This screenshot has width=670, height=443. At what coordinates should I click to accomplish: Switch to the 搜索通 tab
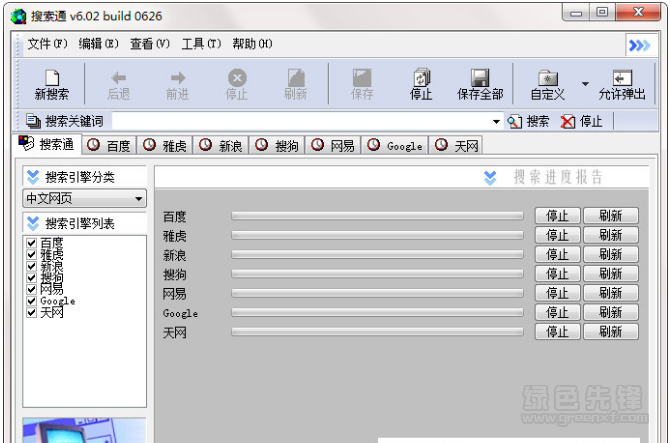click(47, 144)
